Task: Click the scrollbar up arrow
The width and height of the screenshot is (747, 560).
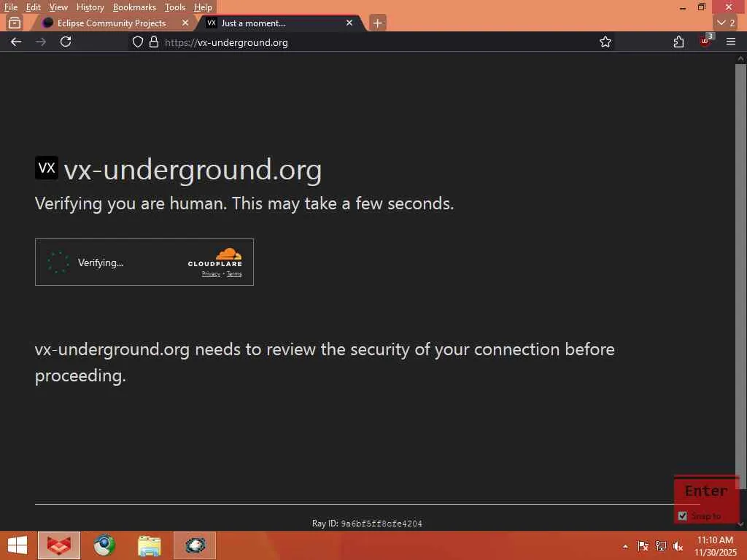Action: click(x=740, y=58)
